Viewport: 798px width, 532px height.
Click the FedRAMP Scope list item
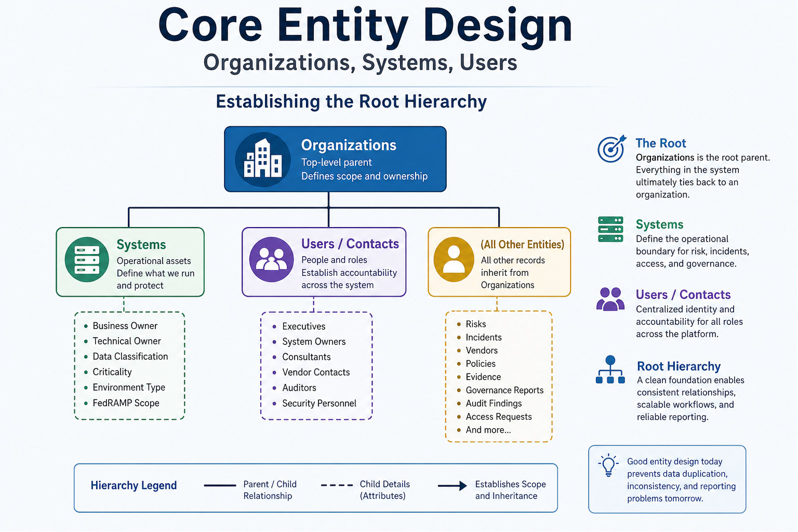click(x=126, y=403)
